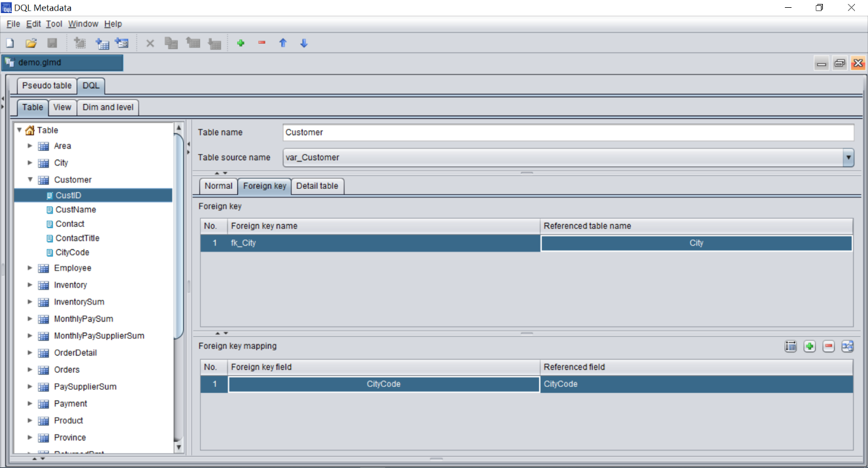Screen dimensions: 868x468
Task: Click the column-fit icon above the mapping table
Action: point(791,346)
